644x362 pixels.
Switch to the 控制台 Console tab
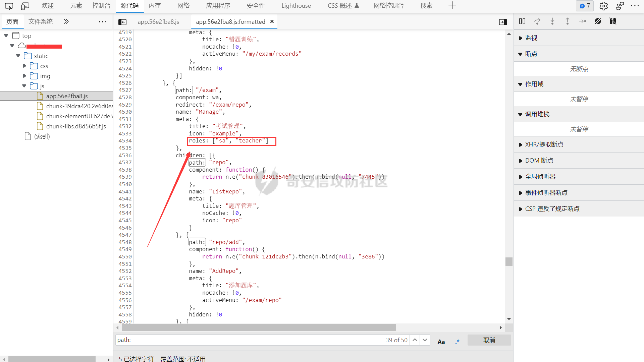101,6
